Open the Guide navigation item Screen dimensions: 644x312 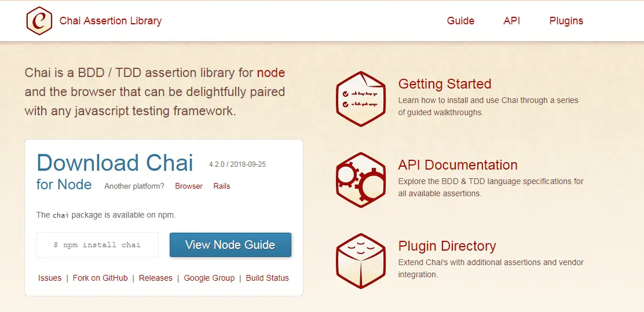[x=460, y=21]
